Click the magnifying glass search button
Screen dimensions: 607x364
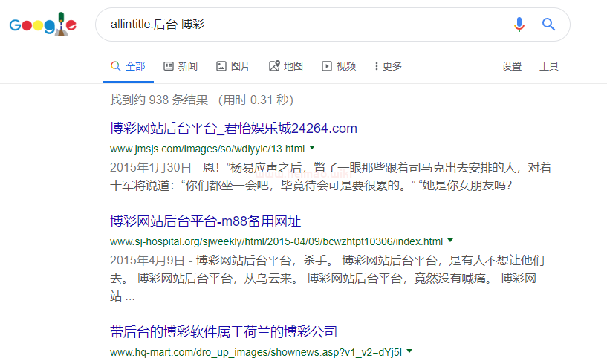(x=548, y=25)
